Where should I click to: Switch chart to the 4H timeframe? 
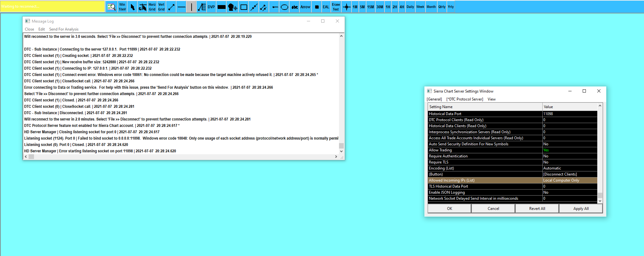[402, 7]
